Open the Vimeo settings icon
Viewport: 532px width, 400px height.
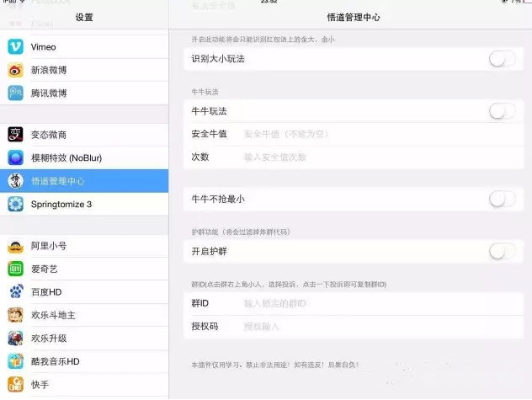point(16,47)
